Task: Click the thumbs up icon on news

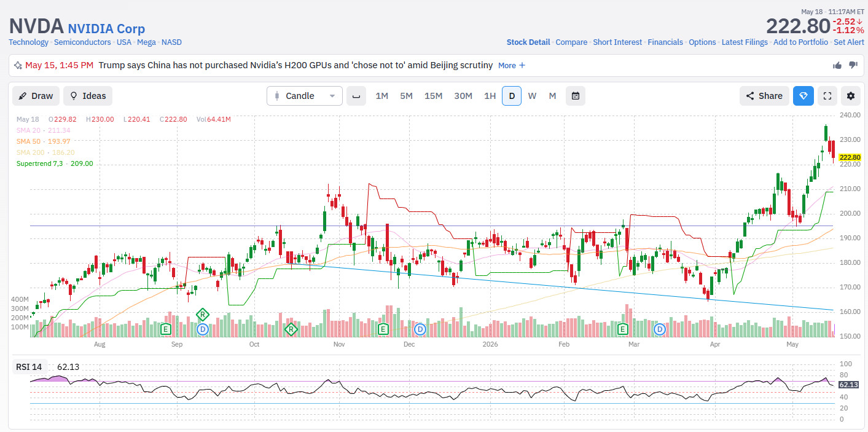Action: (837, 65)
